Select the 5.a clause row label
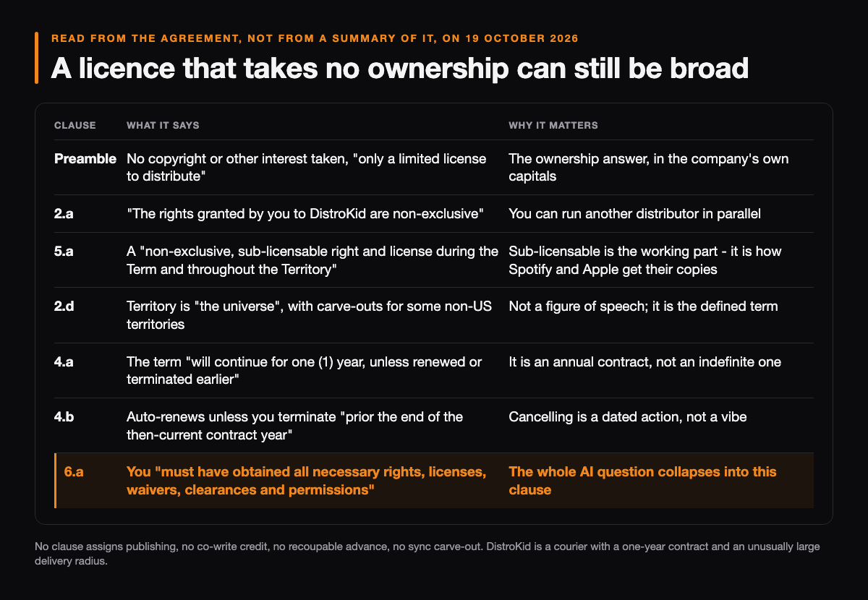Image resolution: width=868 pixels, height=600 pixels. (64, 251)
